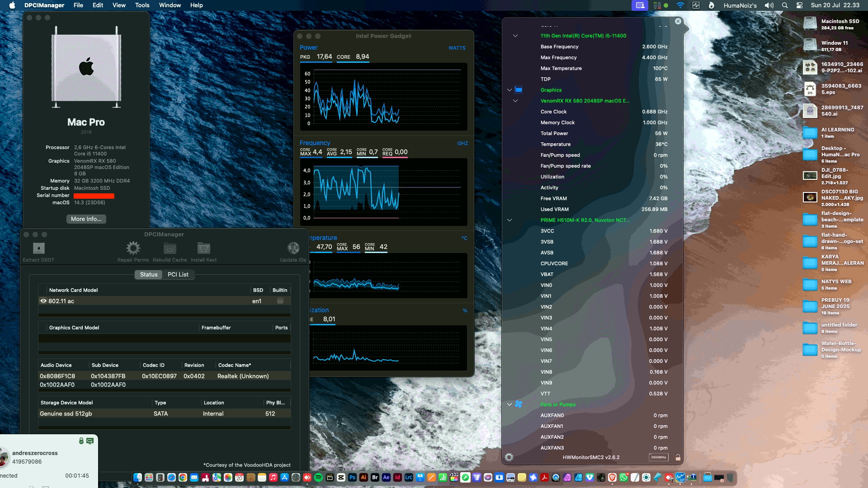This screenshot has height=488, width=868.
Task: Click the Rebuild Cache icon
Action: 170,249
